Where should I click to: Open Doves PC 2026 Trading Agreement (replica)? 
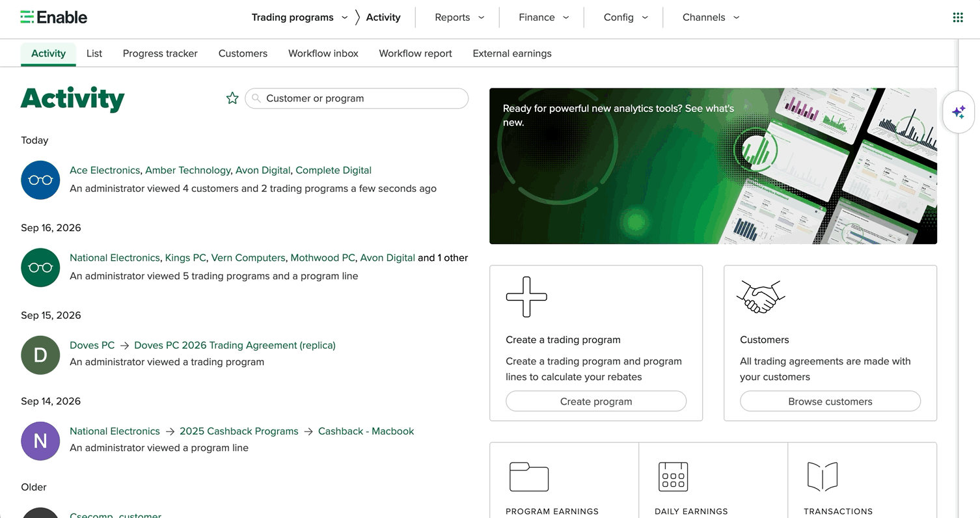(235, 346)
